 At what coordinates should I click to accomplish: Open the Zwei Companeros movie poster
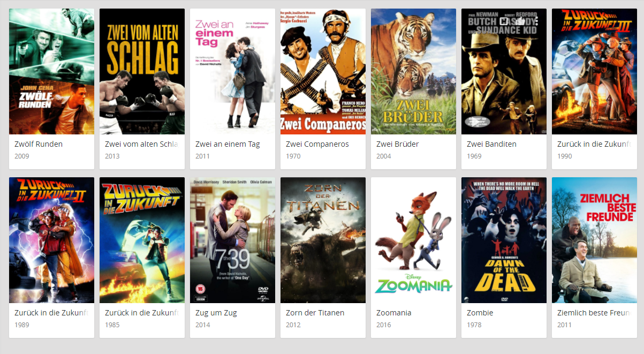[323, 71]
